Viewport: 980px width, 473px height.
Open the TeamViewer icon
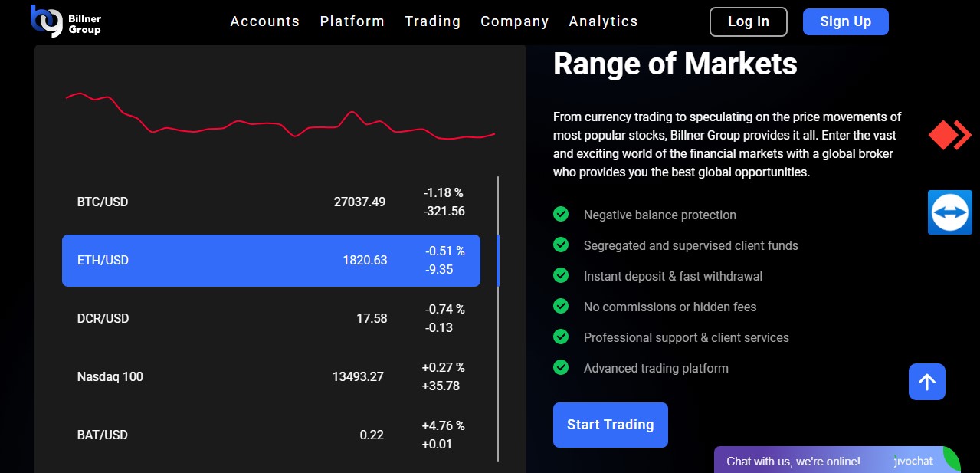coord(949,212)
